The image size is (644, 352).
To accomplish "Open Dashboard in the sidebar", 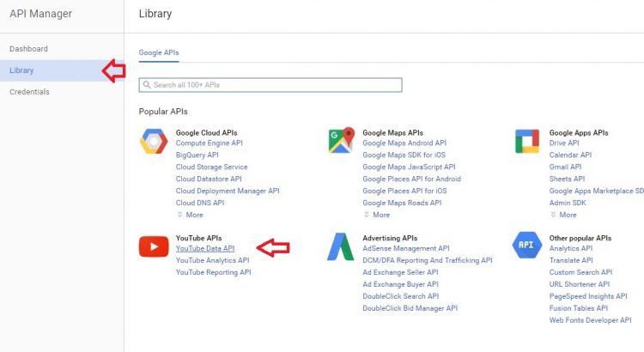I will (28, 49).
